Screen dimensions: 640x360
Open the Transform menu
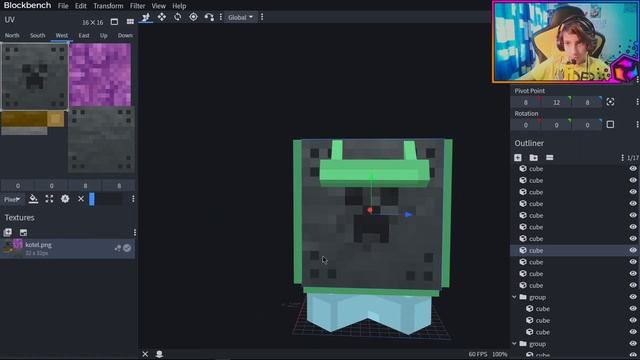[x=108, y=6]
